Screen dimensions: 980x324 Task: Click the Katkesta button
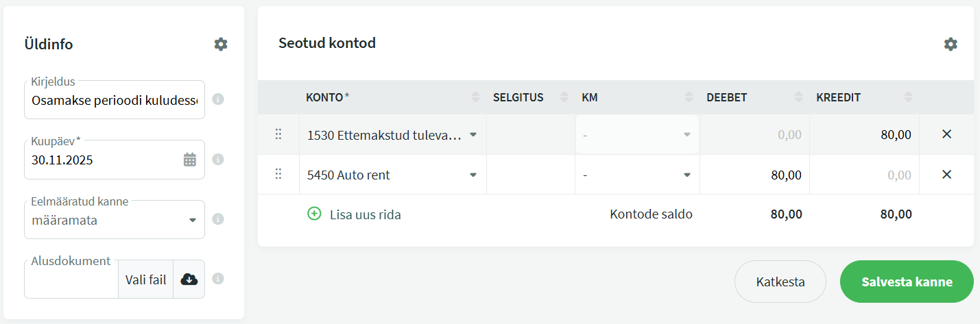tap(780, 282)
